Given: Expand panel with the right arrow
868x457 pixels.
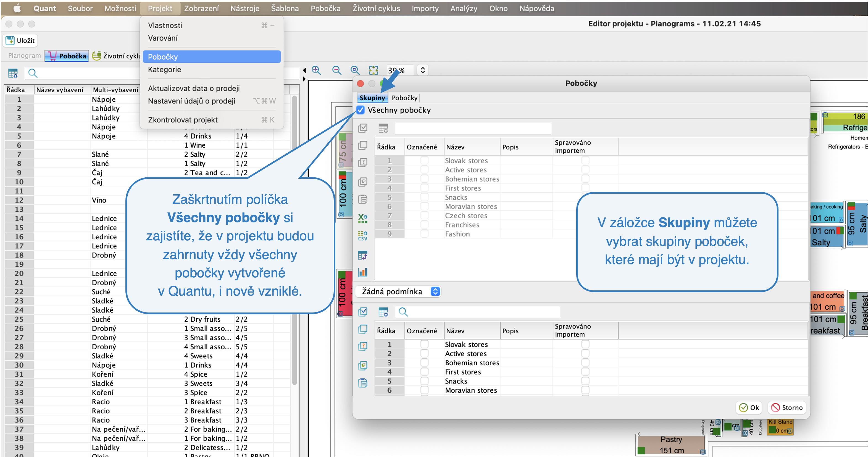Looking at the screenshot, I should pyautogui.click(x=304, y=79).
